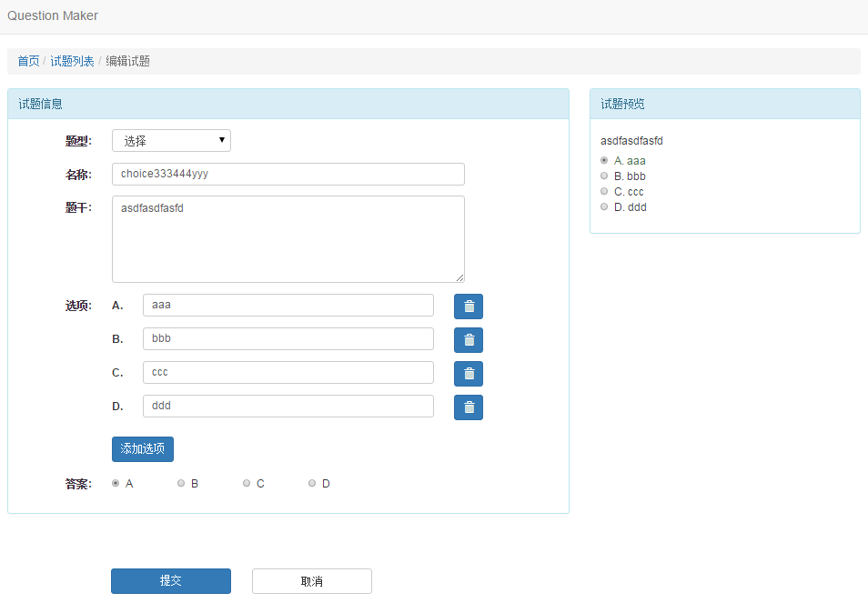Cancel editing with 取消 button
Viewport: 868px width, 603px height.
coord(311,581)
